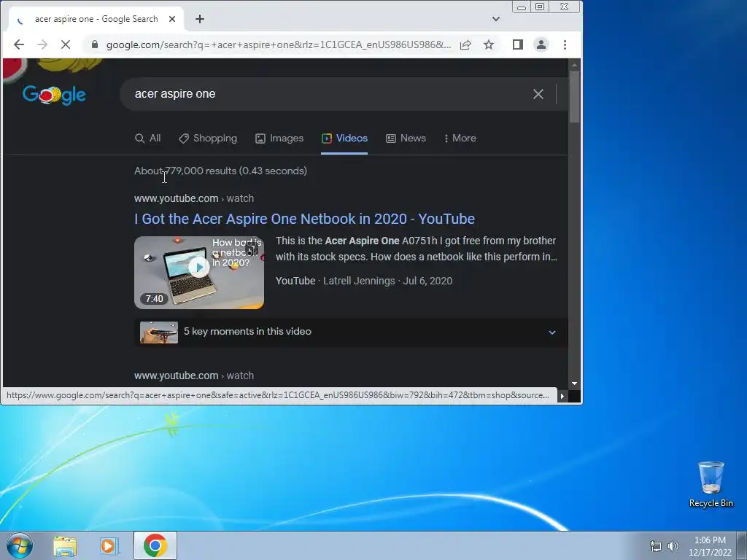Click the Show desktop button
The image size is (747, 560).
[x=742, y=545]
